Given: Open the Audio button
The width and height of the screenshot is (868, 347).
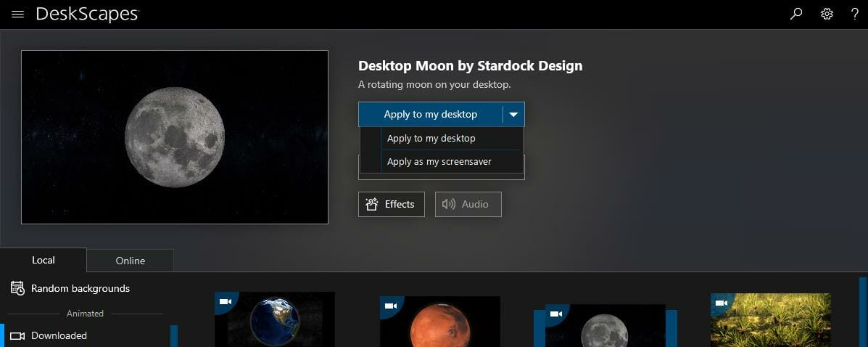Looking at the screenshot, I should pyautogui.click(x=468, y=204).
